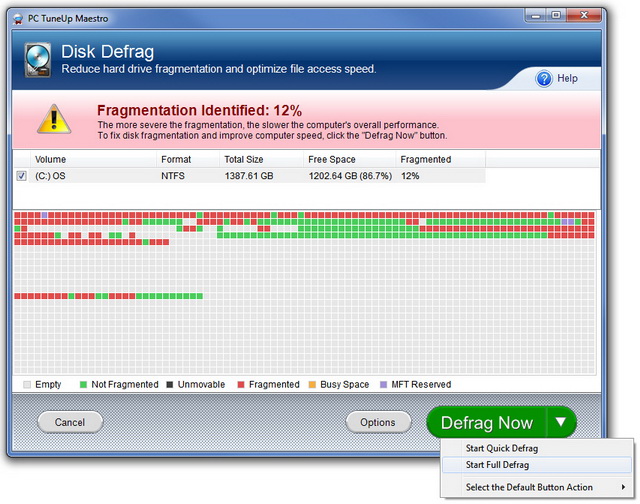This screenshot has width=640, height=504.
Task: Click the Defrag Now button
Action: click(487, 422)
